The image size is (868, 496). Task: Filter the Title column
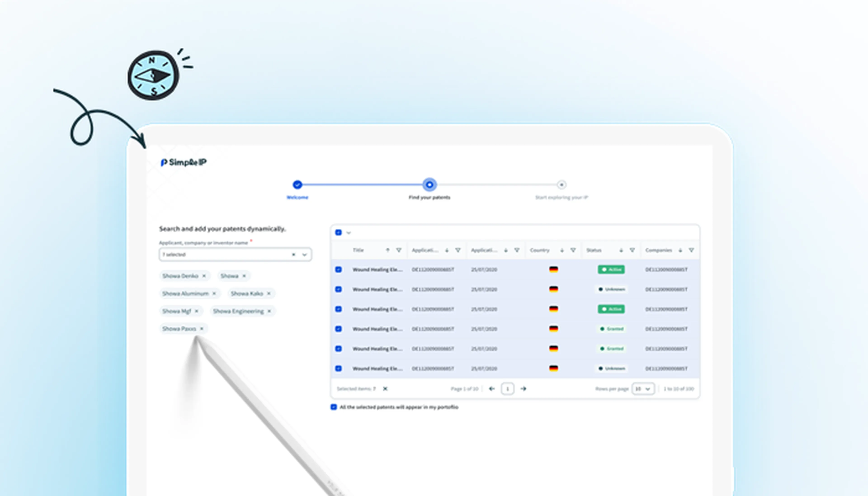pyautogui.click(x=399, y=250)
